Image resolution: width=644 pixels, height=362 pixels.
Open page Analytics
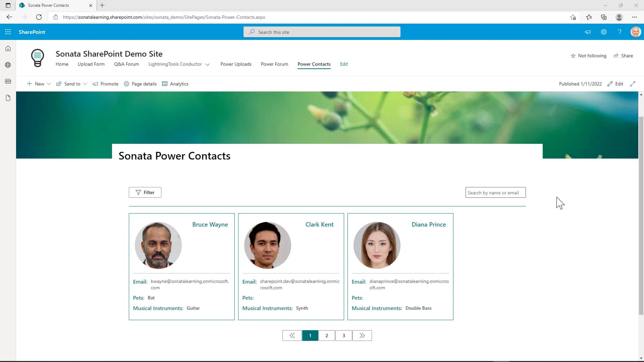(175, 84)
